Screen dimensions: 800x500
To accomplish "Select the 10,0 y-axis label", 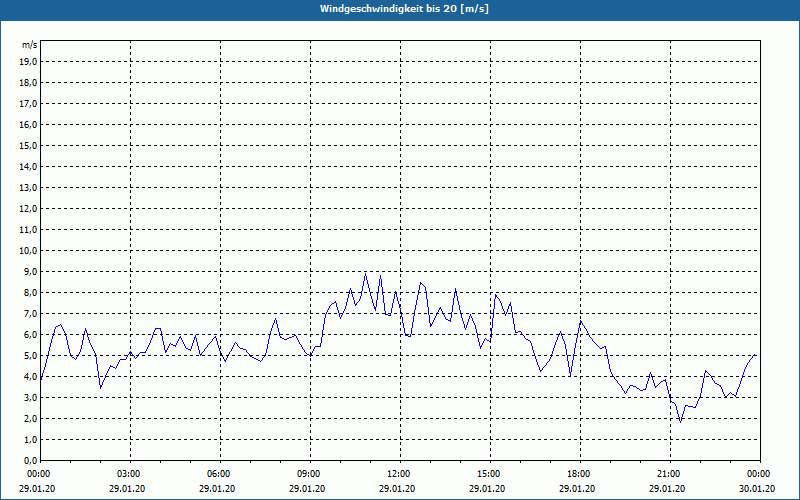I will 29,251.
